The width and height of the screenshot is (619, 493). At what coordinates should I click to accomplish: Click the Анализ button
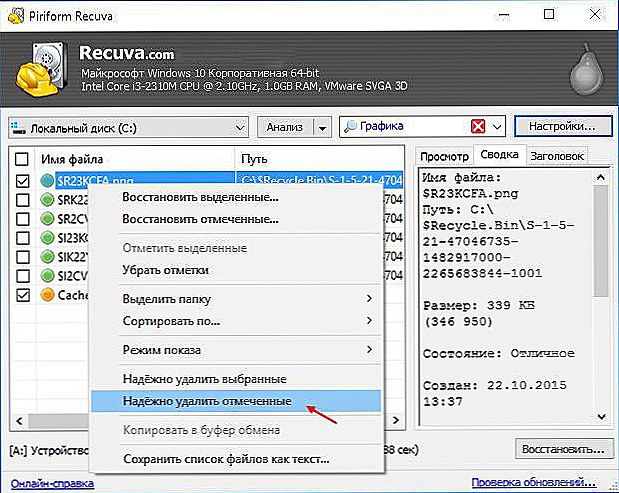point(285,127)
